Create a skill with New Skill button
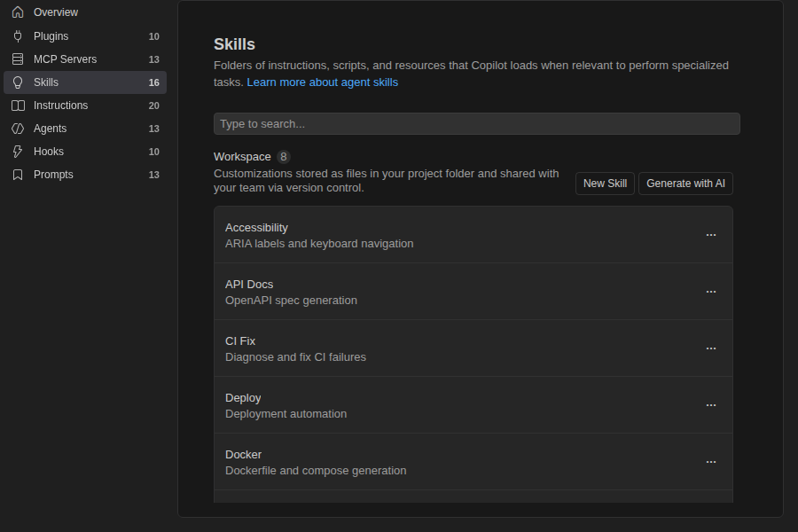798x532 pixels. pos(605,184)
